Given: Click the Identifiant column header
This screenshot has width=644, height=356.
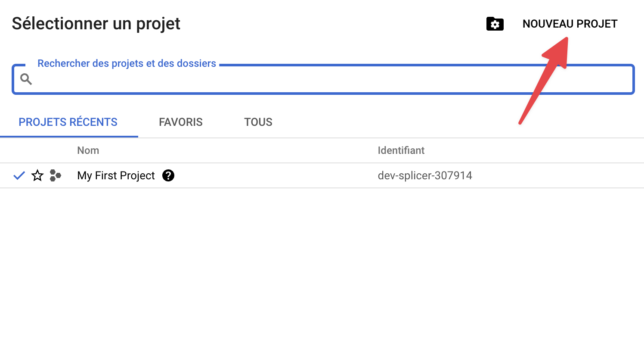Looking at the screenshot, I should (401, 150).
